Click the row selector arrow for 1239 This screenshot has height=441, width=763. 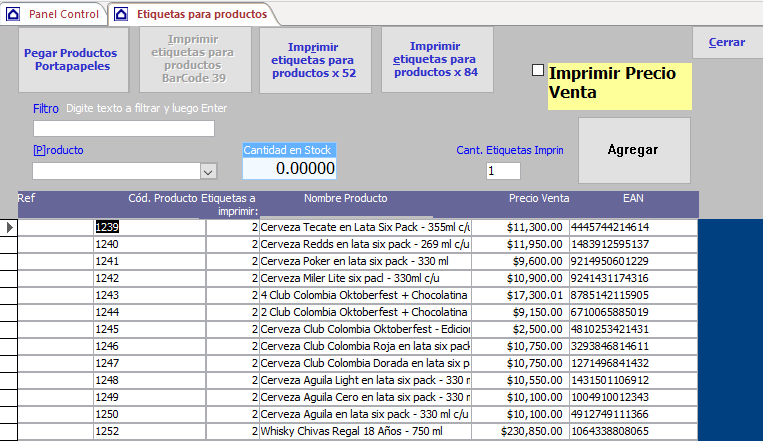point(9,227)
